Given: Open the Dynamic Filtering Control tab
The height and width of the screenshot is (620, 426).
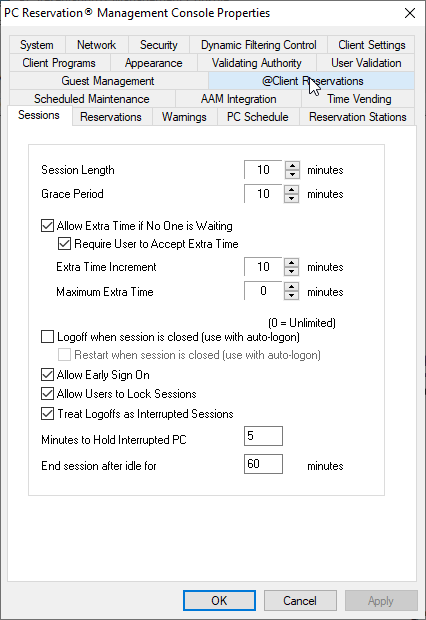Looking at the screenshot, I should pyautogui.click(x=258, y=45).
